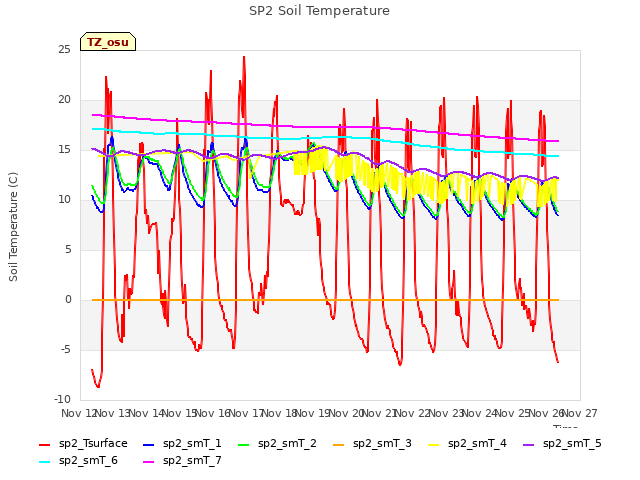
Task: Click the Nov 27 x-axis tick label
Action: 580,413
